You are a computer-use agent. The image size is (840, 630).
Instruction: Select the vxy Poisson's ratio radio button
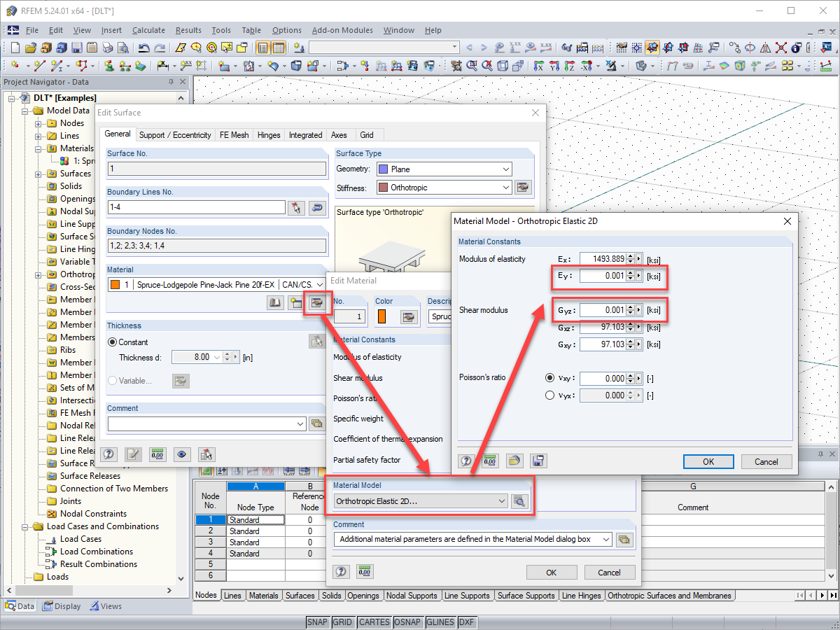point(549,378)
